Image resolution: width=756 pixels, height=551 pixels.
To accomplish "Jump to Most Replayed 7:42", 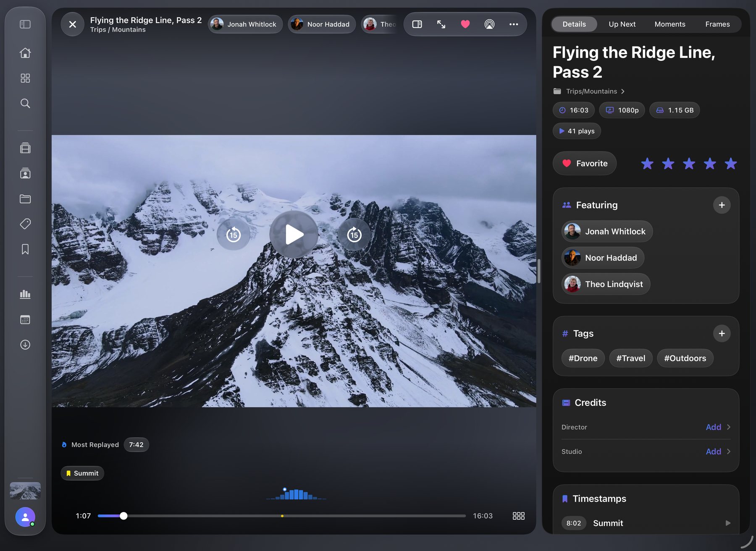I will (136, 445).
